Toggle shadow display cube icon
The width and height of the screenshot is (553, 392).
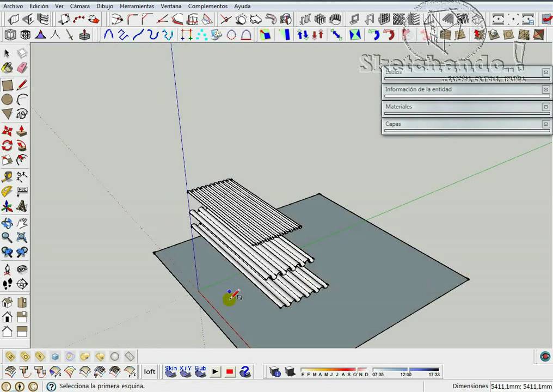tap(290, 371)
